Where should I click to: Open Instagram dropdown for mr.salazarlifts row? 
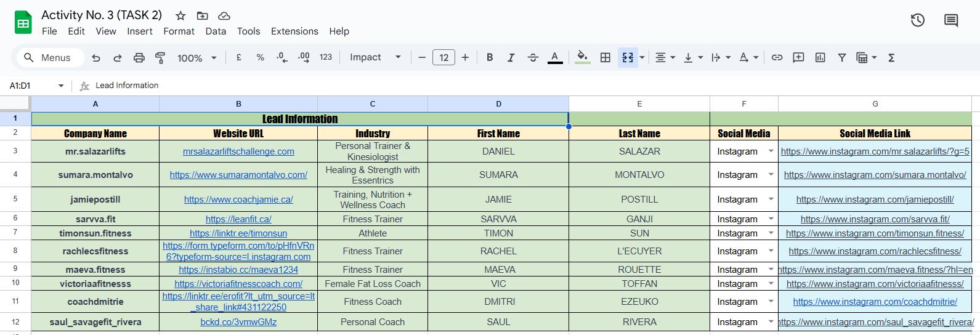point(771,151)
